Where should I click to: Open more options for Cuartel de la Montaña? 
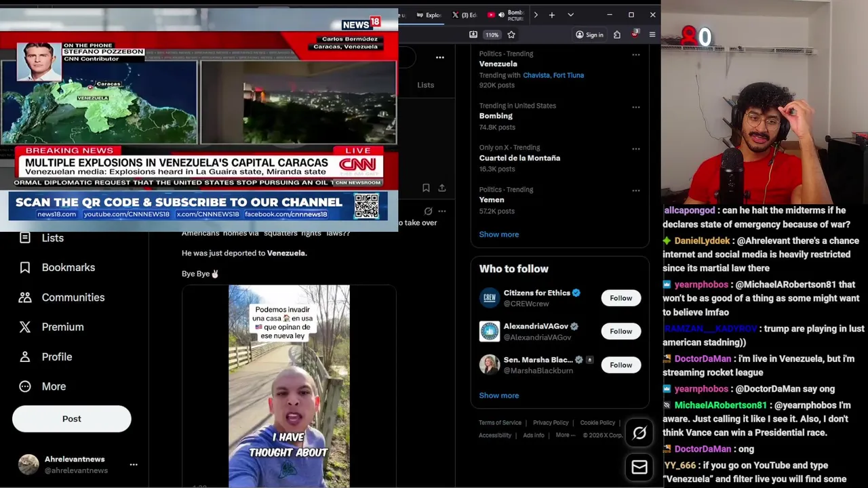coord(635,149)
